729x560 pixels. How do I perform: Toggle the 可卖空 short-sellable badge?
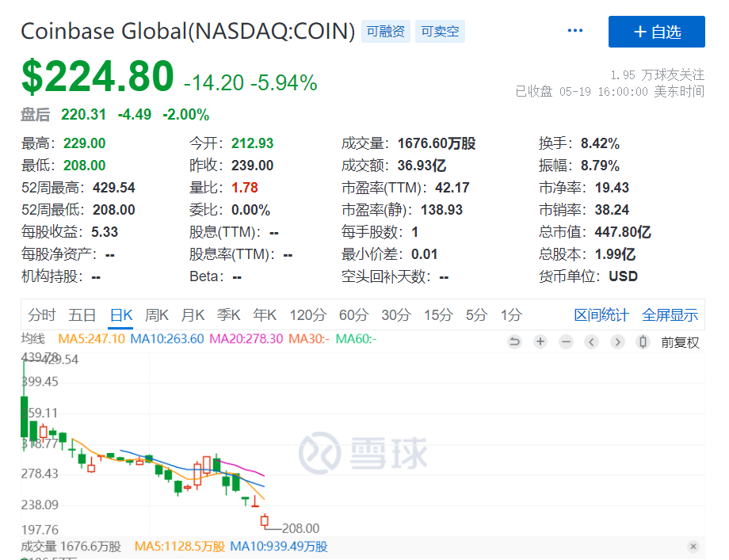tap(440, 31)
